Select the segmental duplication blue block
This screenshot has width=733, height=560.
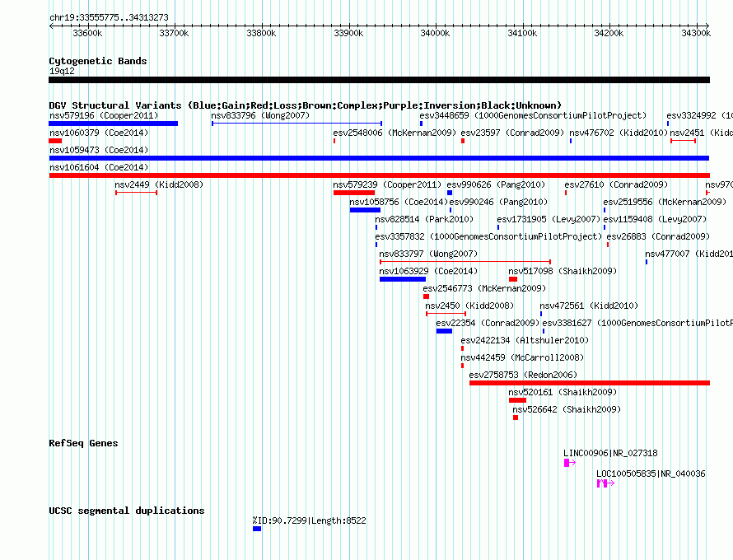coord(257,529)
